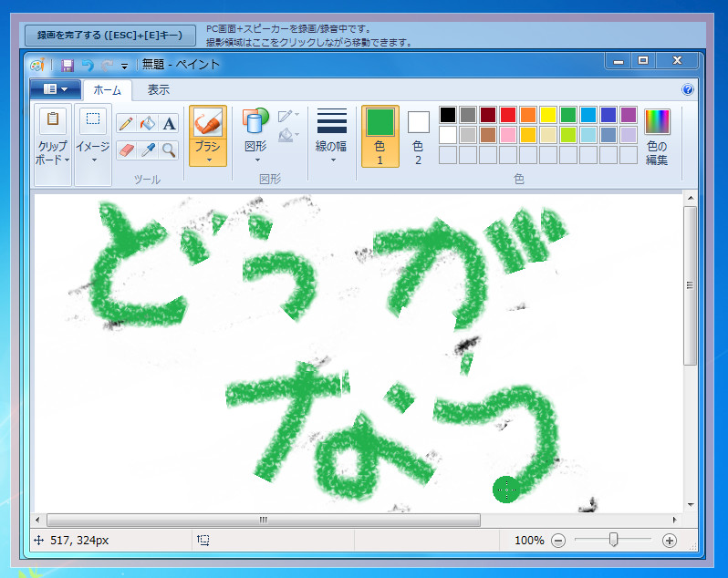Click the selection size icon in status bar
The height and width of the screenshot is (578, 728).
(203, 540)
